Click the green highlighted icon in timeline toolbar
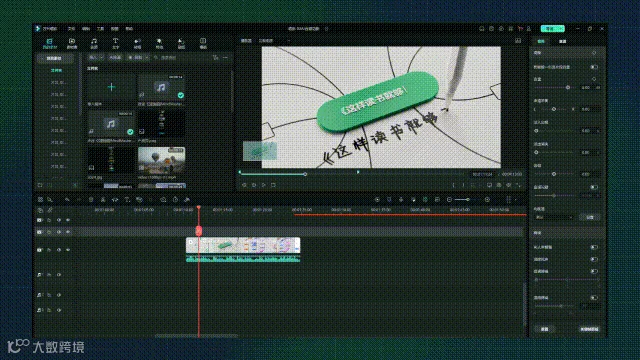The width and height of the screenshot is (640, 360). [x=425, y=200]
